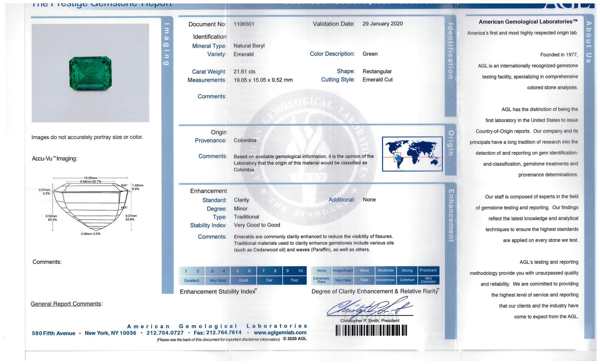Click the General Report Comments heading
This screenshot has height=364, width=600.
point(66,304)
